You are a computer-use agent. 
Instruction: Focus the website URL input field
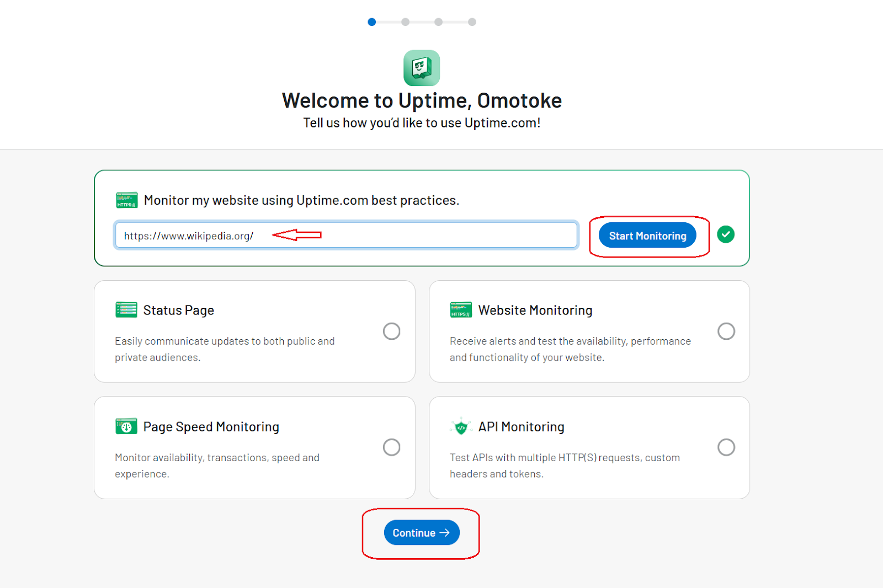(x=346, y=236)
